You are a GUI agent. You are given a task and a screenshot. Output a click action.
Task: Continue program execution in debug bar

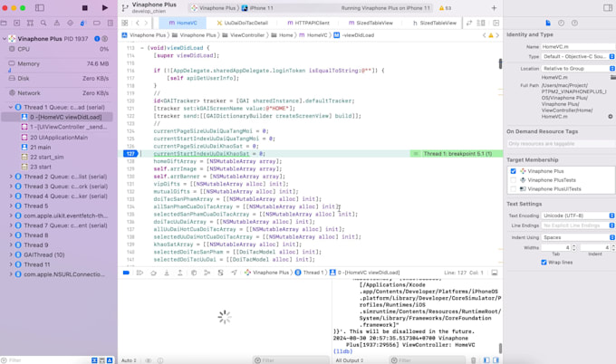click(x=140, y=273)
